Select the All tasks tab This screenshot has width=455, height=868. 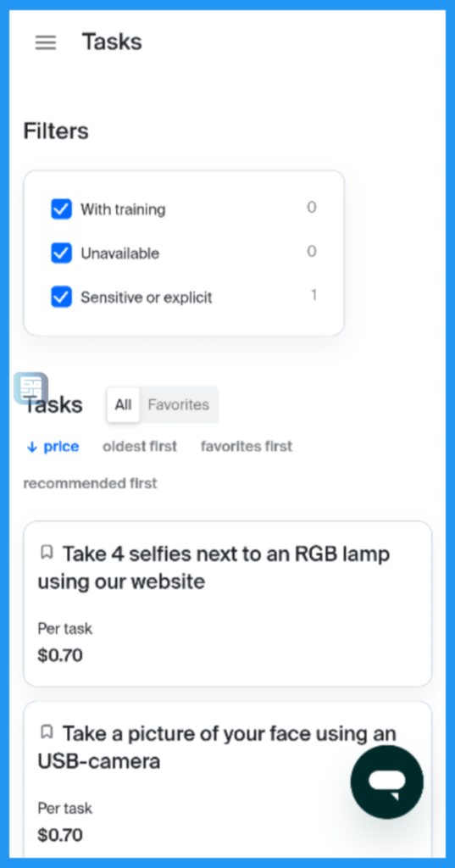pyautogui.click(x=123, y=404)
